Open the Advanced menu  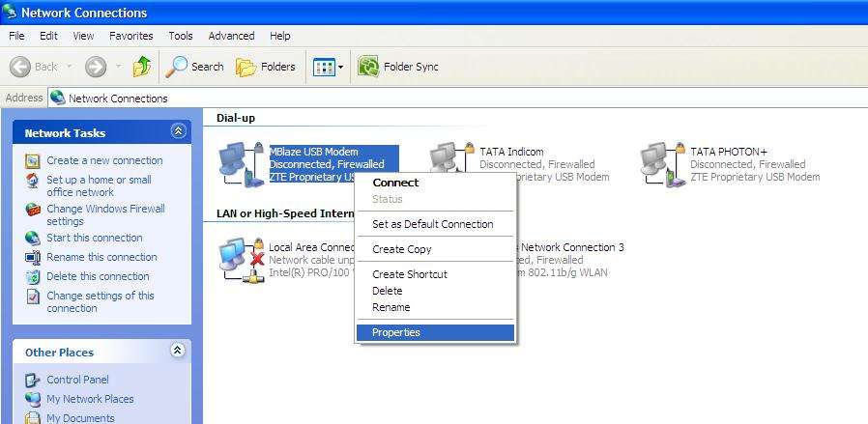click(x=231, y=36)
